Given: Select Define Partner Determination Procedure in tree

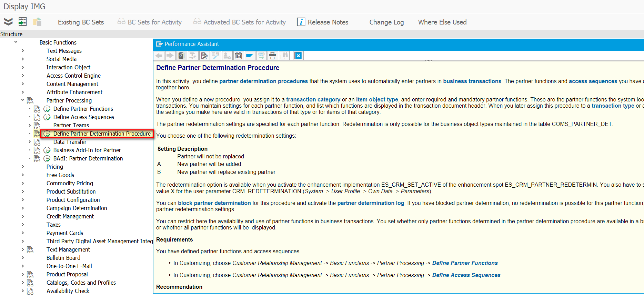Looking at the screenshot, I should 102,134.
